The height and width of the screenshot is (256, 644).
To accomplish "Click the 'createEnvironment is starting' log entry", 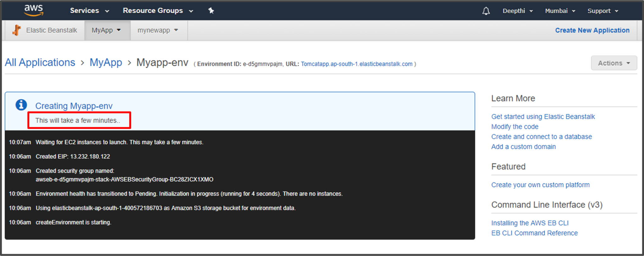I will tap(73, 222).
